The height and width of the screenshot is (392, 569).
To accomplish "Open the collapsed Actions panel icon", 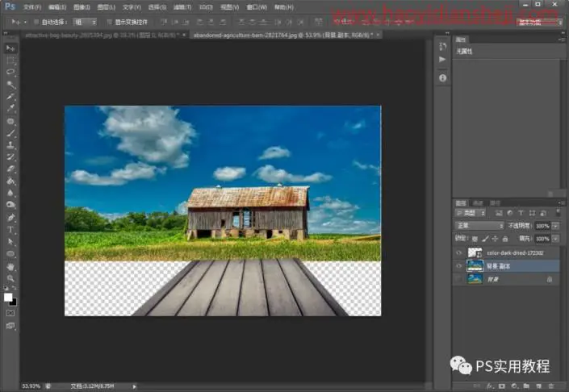I will tap(442, 59).
